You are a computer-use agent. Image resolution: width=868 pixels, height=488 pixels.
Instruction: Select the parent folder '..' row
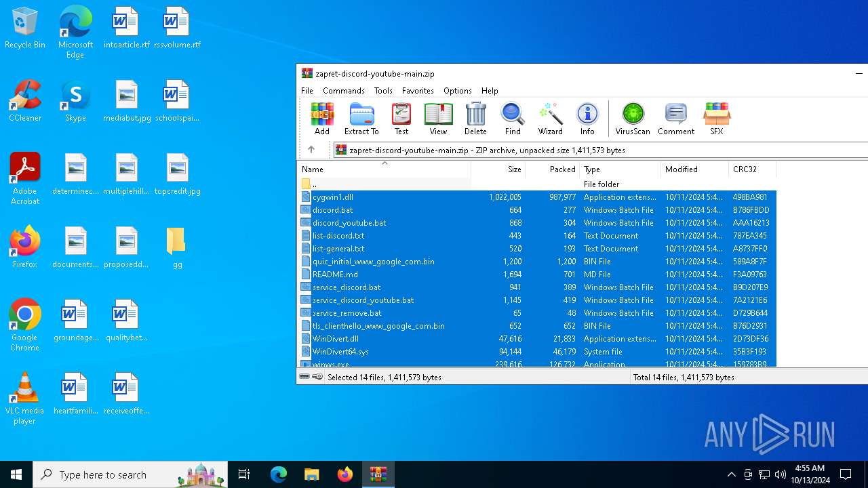[x=537, y=184]
